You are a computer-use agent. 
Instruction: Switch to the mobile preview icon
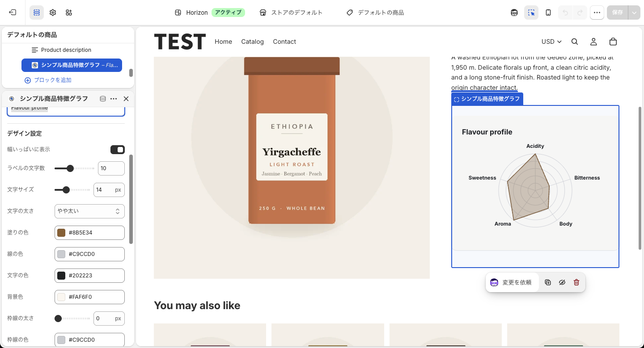coord(548,13)
